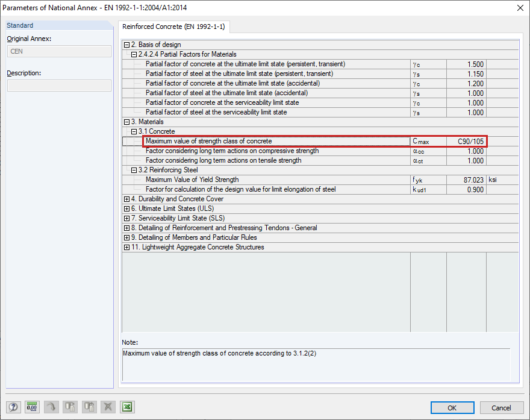Click the Original Annex field showing CEN

pyautogui.click(x=59, y=51)
